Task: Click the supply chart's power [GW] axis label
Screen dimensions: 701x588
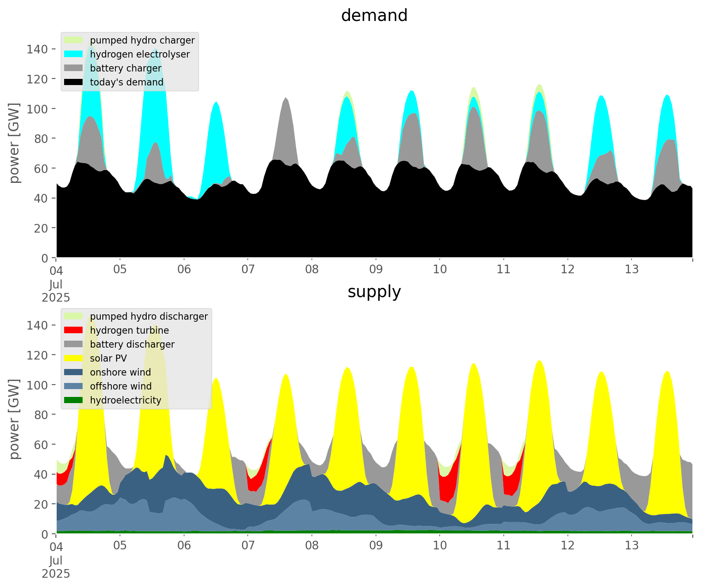Action: pos(14,419)
